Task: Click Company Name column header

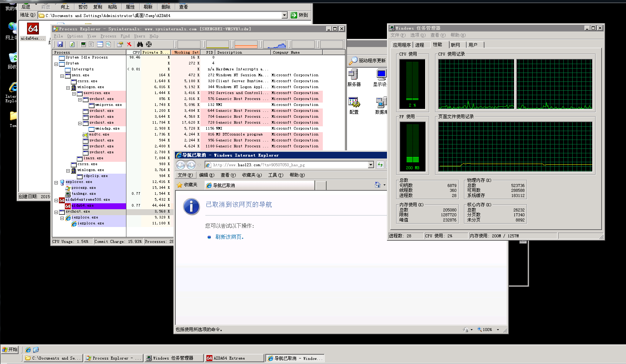Action: tap(297, 52)
